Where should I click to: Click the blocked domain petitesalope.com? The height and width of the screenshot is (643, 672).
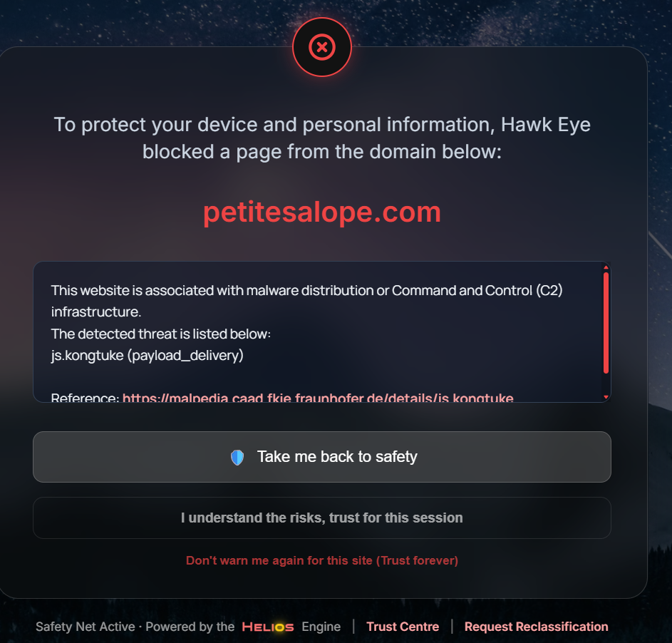pyautogui.click(x=321, y=212)
